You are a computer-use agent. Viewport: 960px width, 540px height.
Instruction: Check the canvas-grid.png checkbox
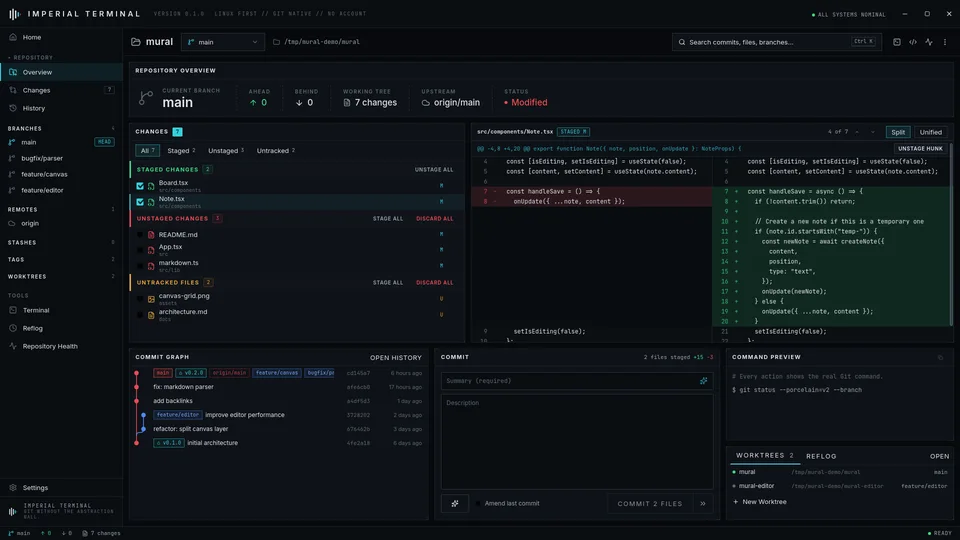[x=140, y=299]
